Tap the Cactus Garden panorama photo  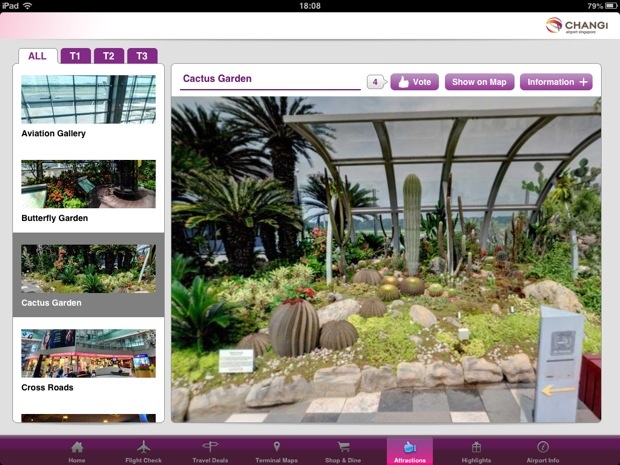point(386,260)
